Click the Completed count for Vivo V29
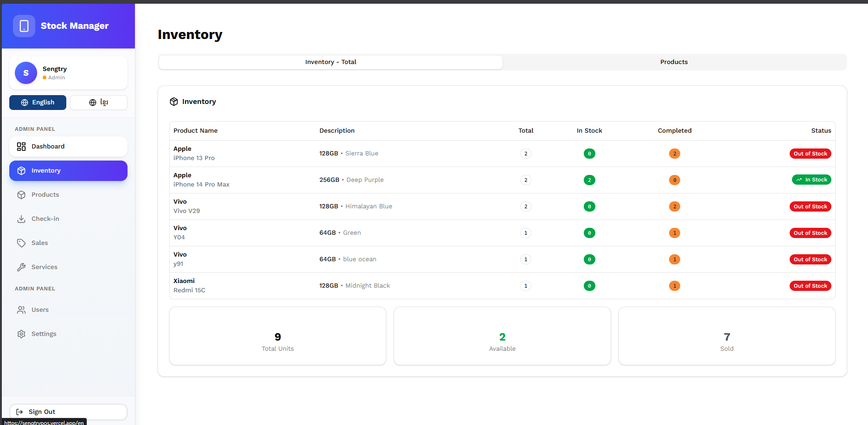This screenshot has height=425, width=868. point(675,206)
